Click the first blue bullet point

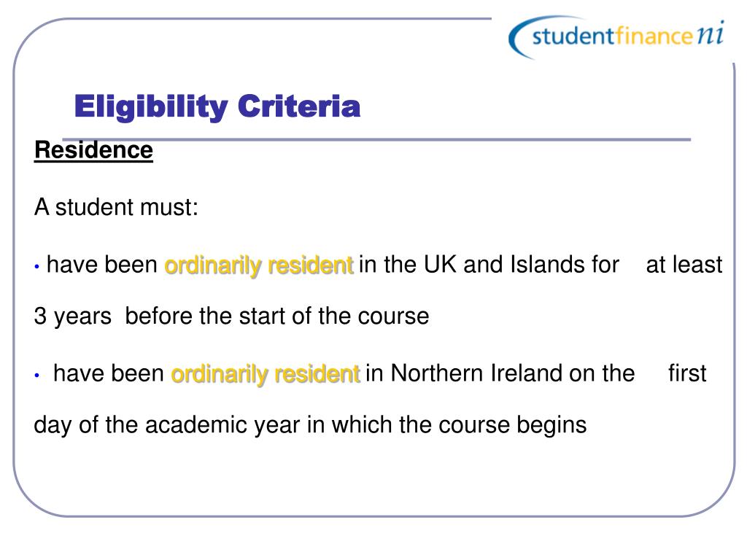pyautogui.click(x=36, y=267)
